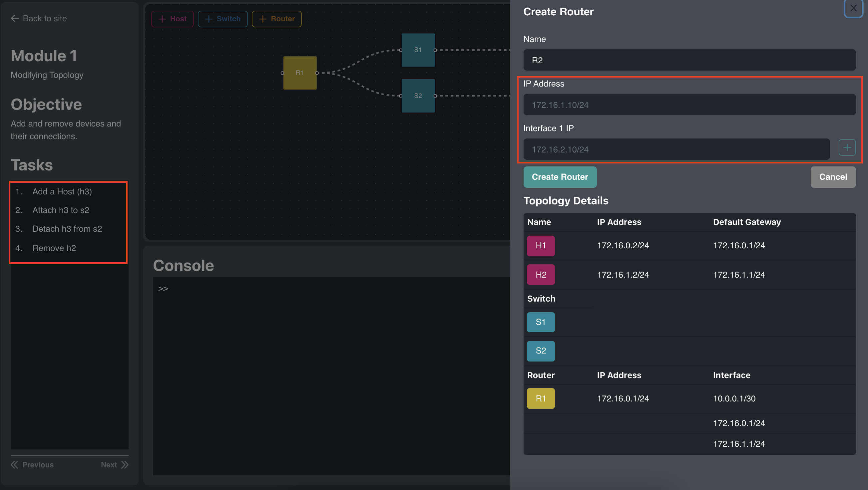
Task: Go to the Previous module page
Action: click(32, 465)
